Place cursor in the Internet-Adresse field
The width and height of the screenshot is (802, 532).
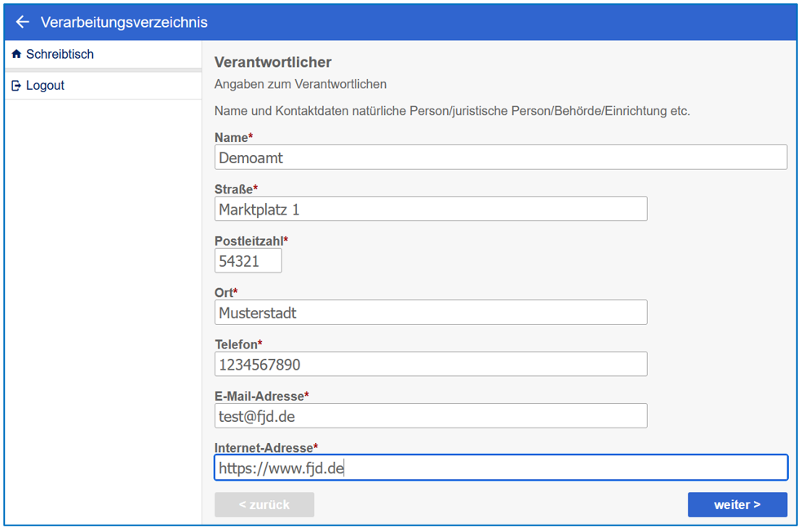[500, 468]
